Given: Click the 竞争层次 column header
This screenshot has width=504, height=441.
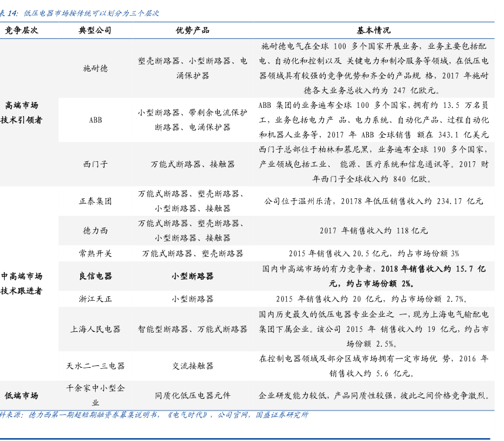Looking at the screenshot, I should click(x=22, y=31).
